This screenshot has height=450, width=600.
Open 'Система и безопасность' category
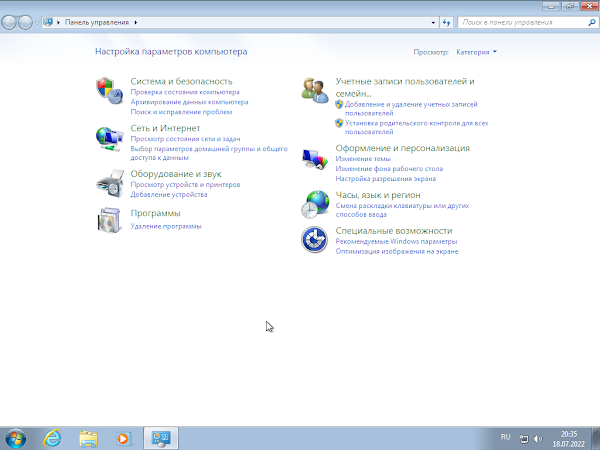(181, 81)
